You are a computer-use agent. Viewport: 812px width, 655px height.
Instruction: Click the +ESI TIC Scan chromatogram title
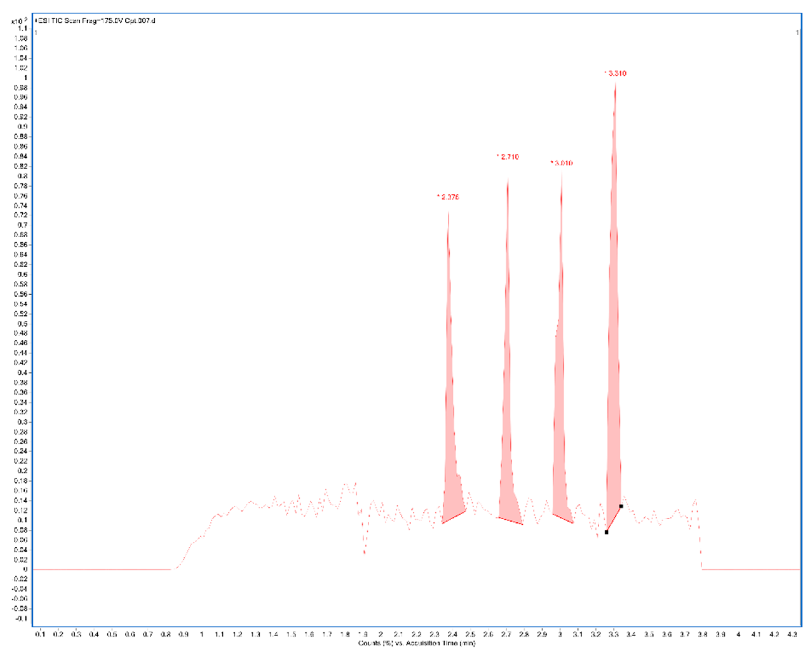pos(94,21)
